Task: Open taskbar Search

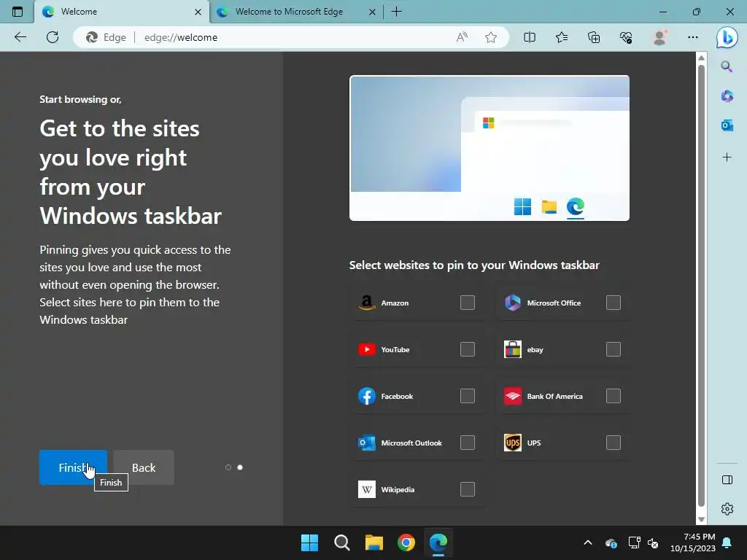Action: pyautogui.click(x=341, y=542)
